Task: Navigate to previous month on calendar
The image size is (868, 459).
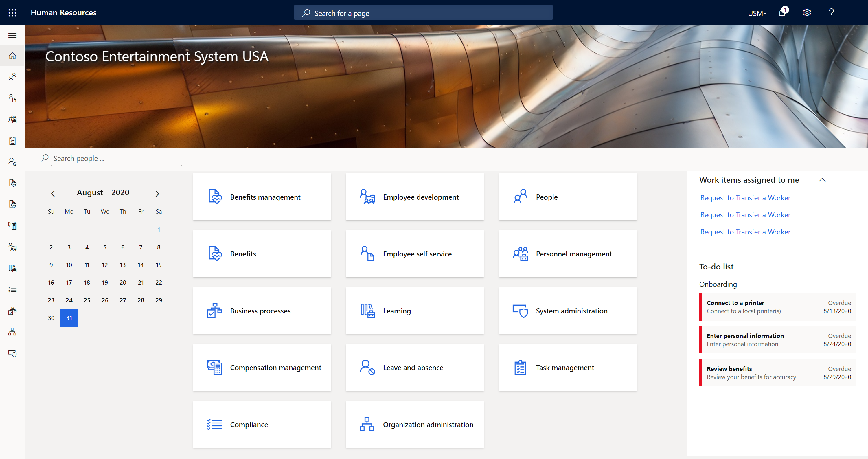Action: [53, 193]
